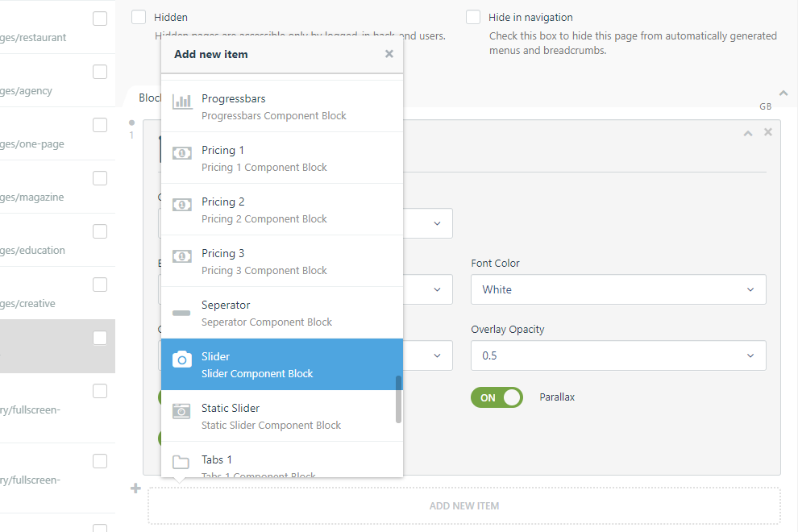Click the plus icon beside Add New Item
The image size is (798, 532).
(x=135, y=488)
